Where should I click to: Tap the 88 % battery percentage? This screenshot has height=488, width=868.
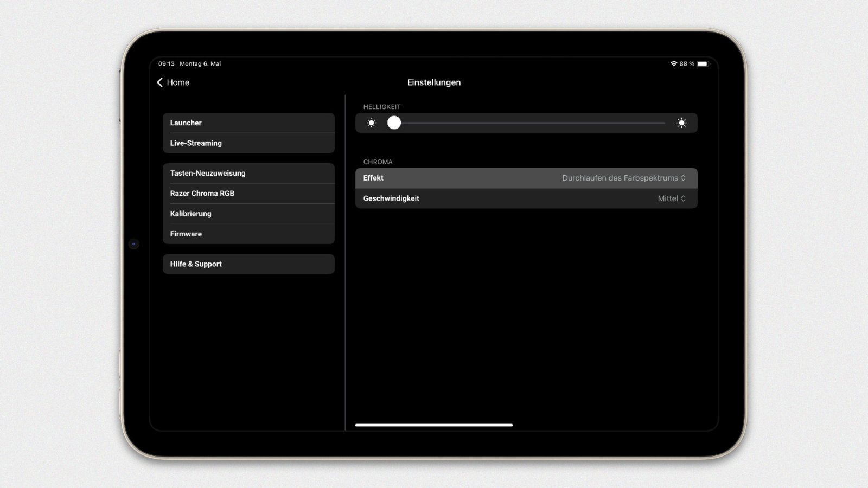[x=687, y=63]
